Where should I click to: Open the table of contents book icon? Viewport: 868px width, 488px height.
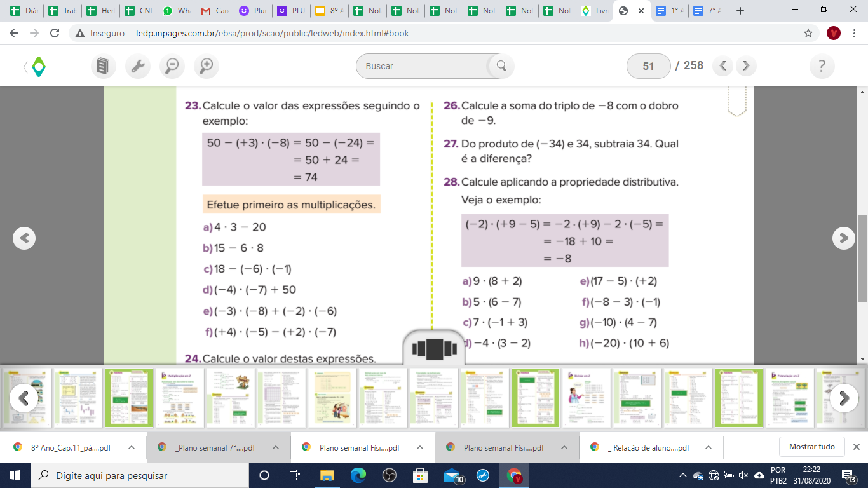[x=104, y=66]
